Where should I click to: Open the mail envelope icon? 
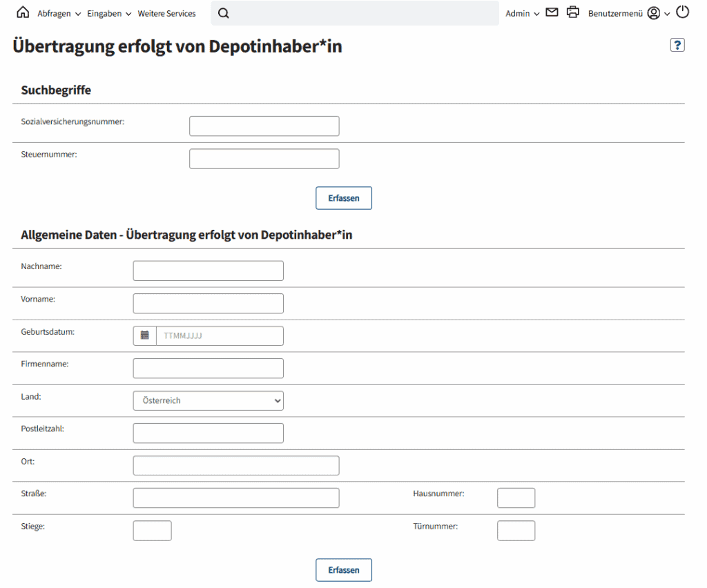click(552, 12)
